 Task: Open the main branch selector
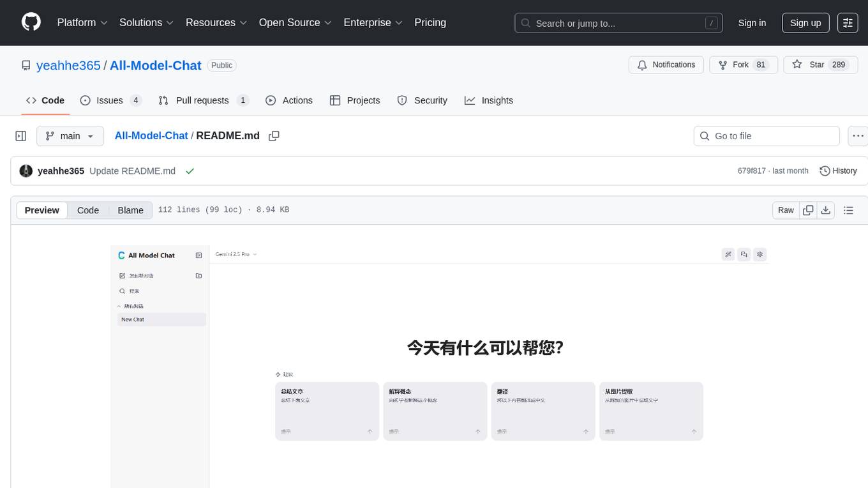70,136
